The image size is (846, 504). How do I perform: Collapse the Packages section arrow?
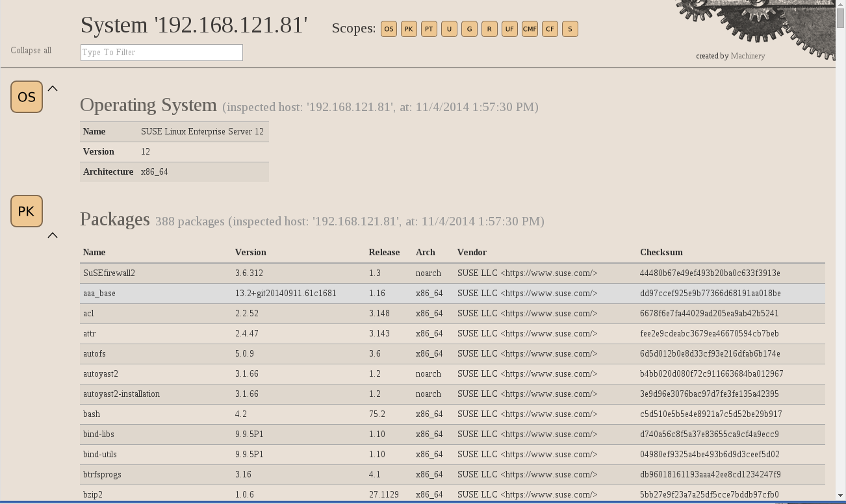53,235
